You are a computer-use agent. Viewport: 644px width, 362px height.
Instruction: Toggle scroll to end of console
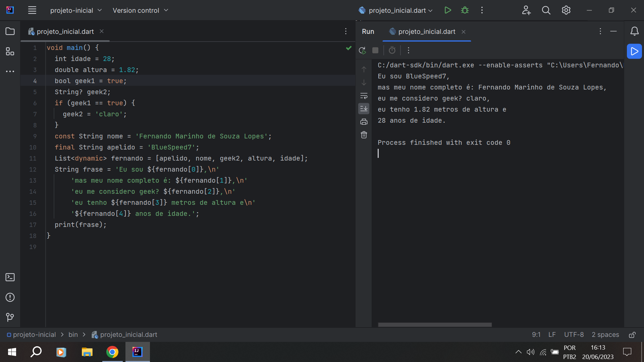(364, 109)
